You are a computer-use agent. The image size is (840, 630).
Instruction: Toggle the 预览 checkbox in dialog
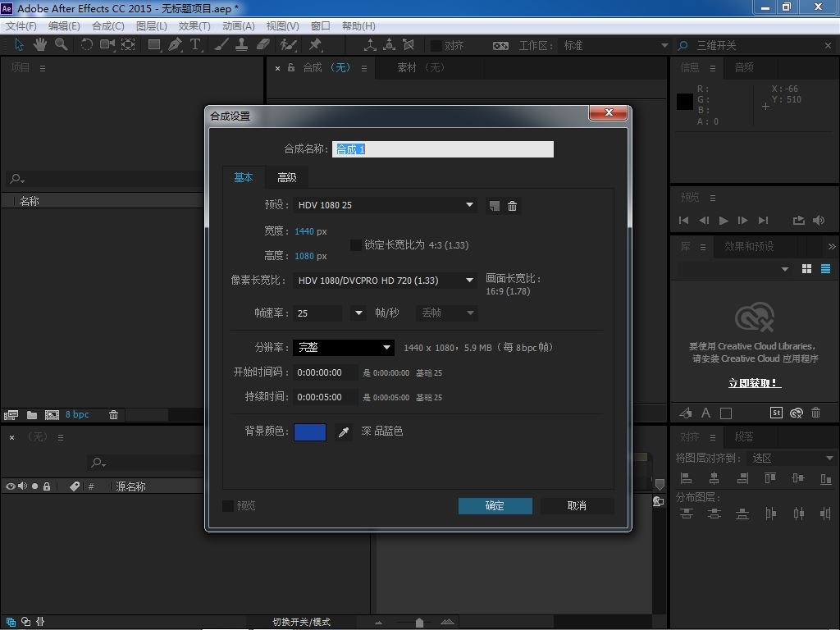[228, 505]
